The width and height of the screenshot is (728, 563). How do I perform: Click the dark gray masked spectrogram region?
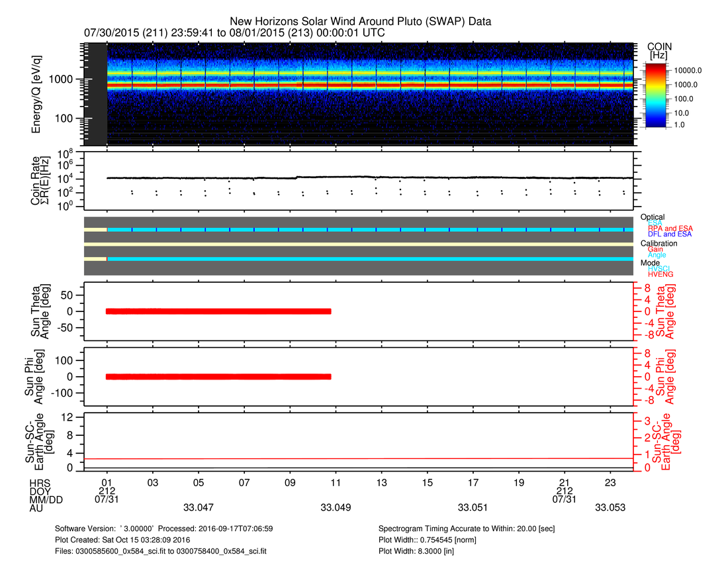pyautogui.click(x=97, y=94)
